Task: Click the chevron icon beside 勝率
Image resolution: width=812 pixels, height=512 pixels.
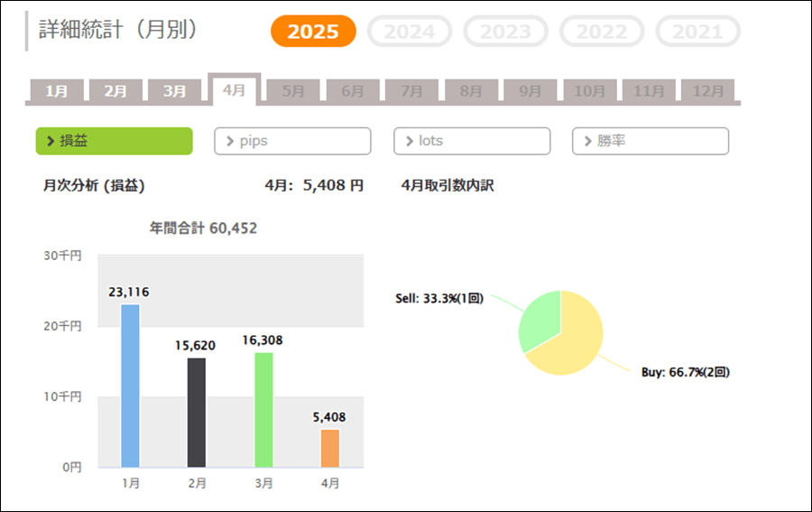Action: coord(587,141)
